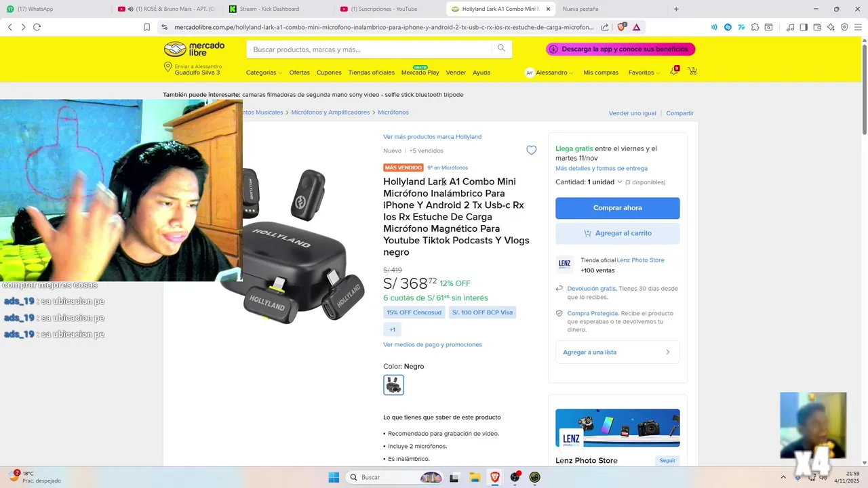Open Tiendas oficiales in nav menu
This screenshot has width=868, height=488.
(x=371, y=73)
